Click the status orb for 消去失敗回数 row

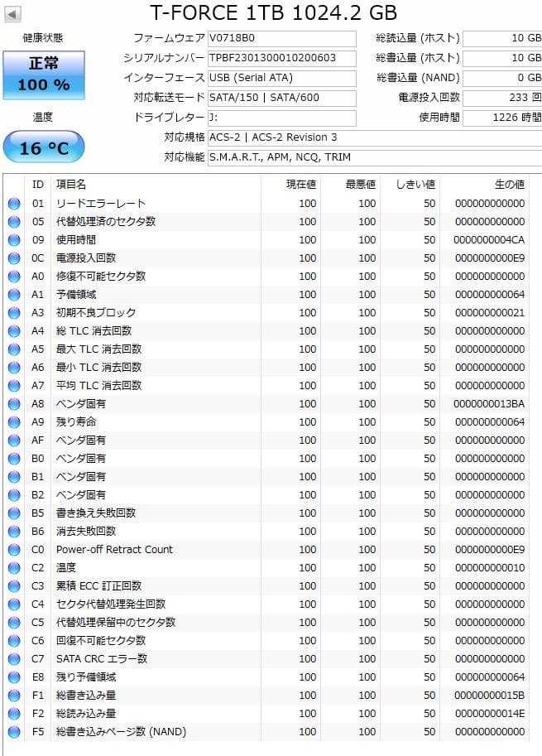pyautogui.click(x=14, y=532)
